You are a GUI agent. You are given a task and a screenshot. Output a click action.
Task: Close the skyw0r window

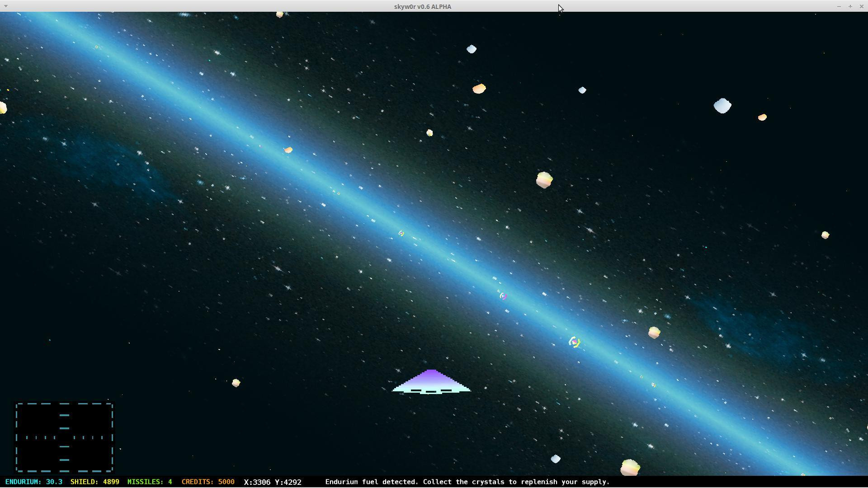(x=862, y=6)
